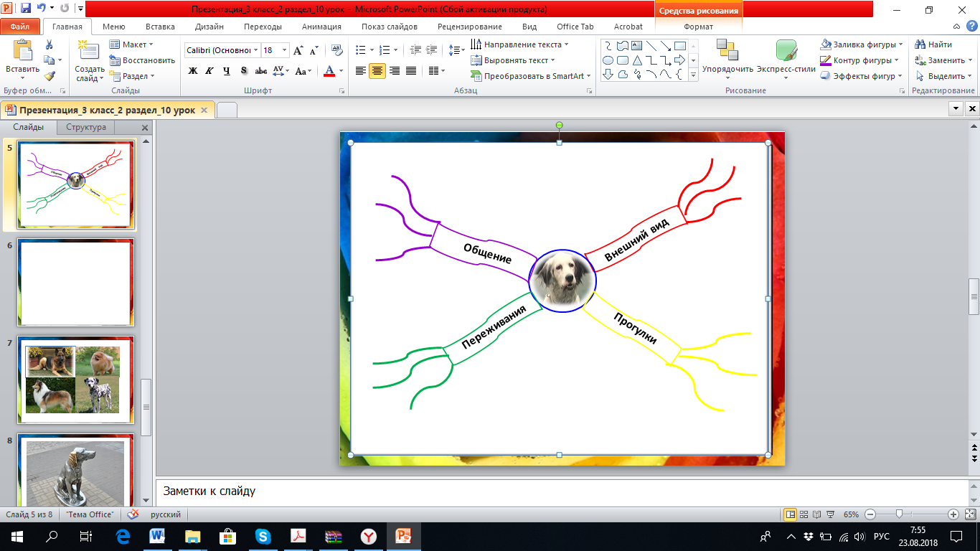Open the font size dropdown
Image resolution: width=980 pixels, height=551 pixels.
point(285,50)
